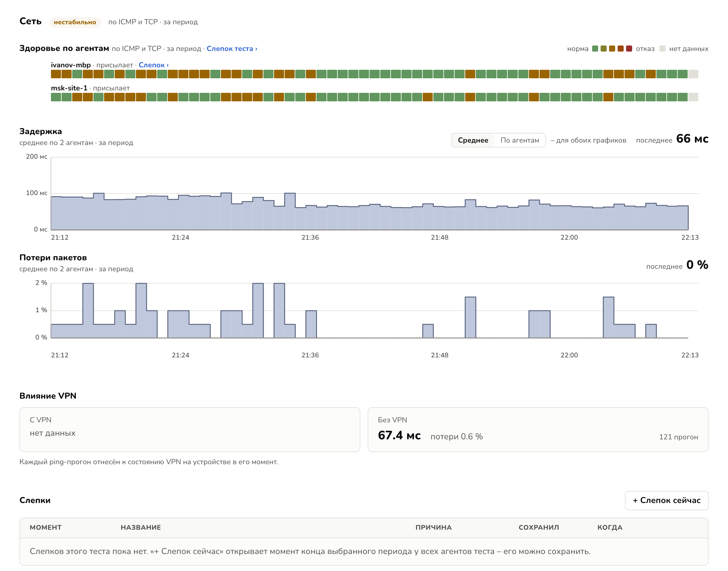The width and height of the screenshot is (728, 571).
Task: Click the Сеть page title
Action: [30, 22]
